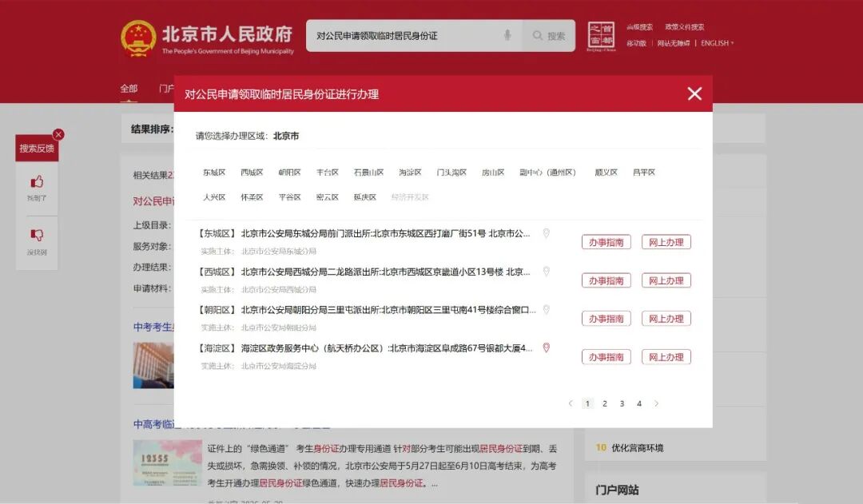Open 网站无障碍 accessibility link

(x=673, y=43)
